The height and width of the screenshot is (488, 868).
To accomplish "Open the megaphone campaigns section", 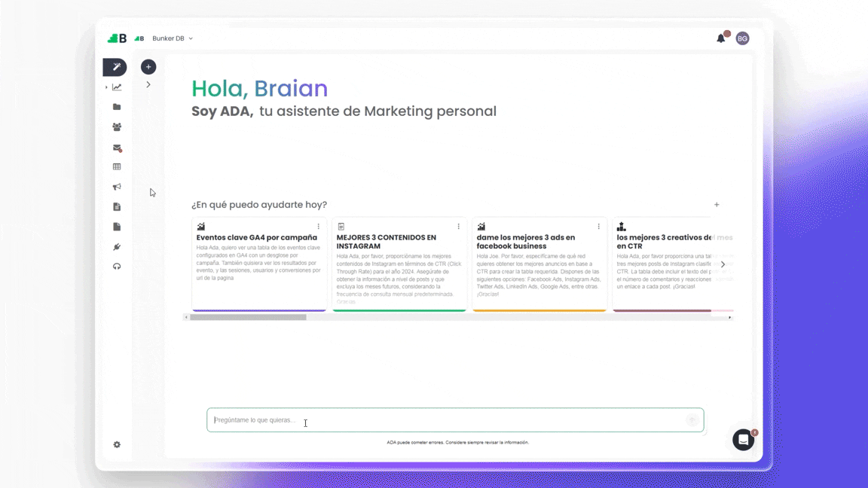I will (x=117, y=187).
